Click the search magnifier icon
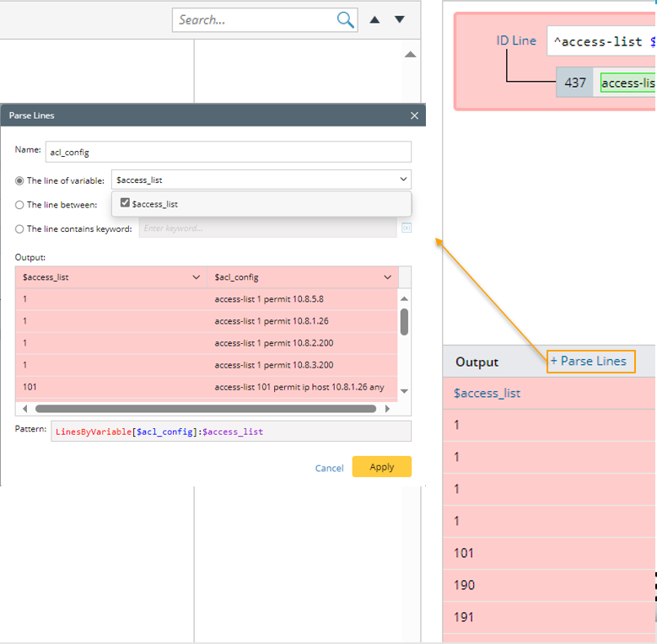The width and height of the screenshot is (657, 644). pyautogui.click(x=345, y=20)
